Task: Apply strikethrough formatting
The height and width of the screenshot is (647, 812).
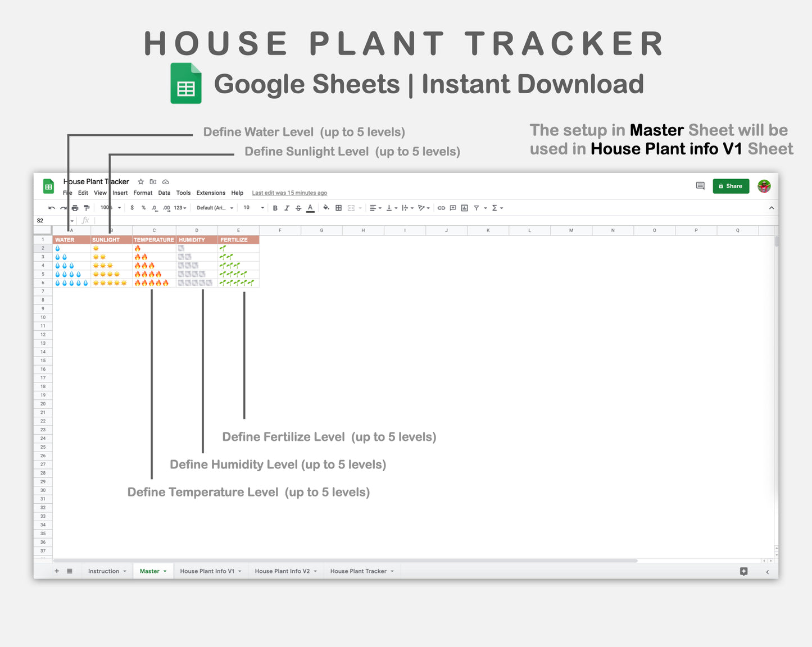Action: [298, 208]
